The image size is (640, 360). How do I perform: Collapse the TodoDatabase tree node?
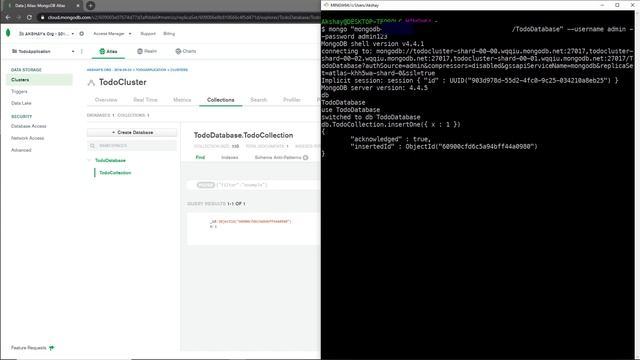pos(90,160)
